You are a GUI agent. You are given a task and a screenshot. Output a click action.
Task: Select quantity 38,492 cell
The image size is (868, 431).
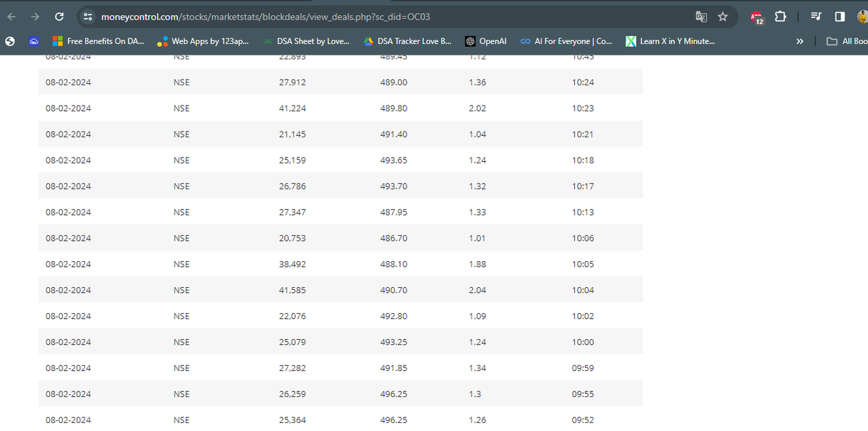coord(292,265)
